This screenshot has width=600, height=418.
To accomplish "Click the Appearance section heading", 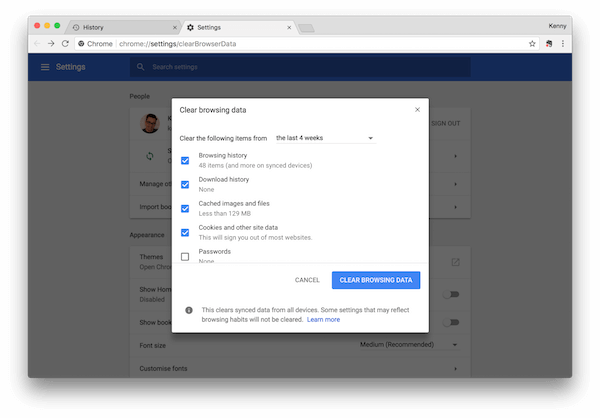I will click(x=147, y=235).
